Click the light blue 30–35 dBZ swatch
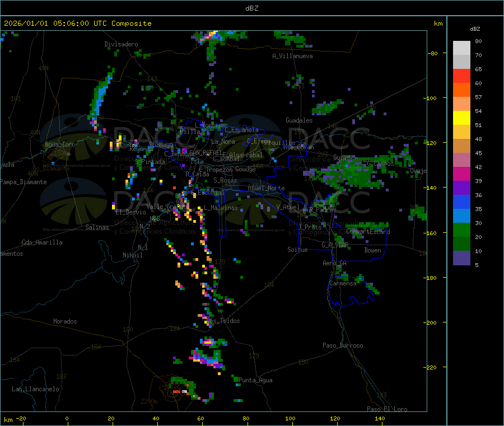This screenshot has height=426, width=504. click(461, 216)
